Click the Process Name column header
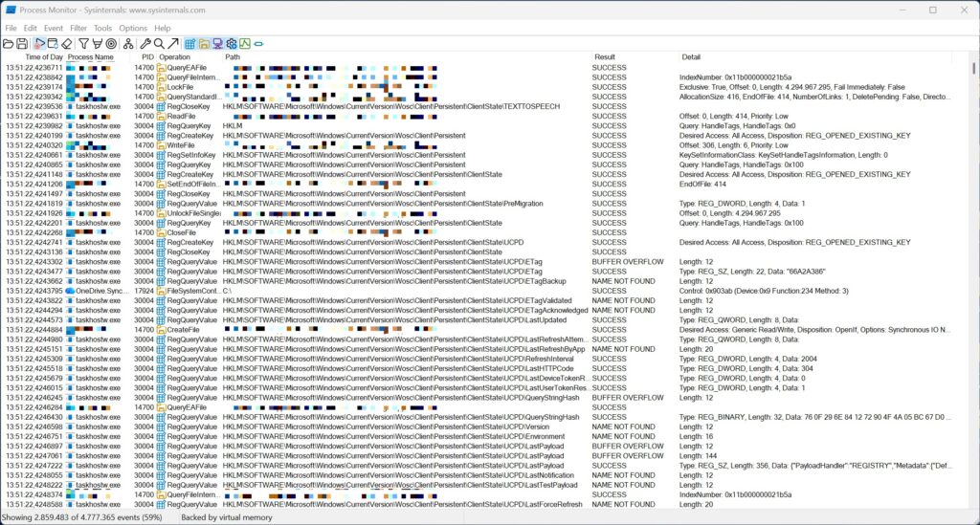This screenshot has width=980, height=525. pyautogui.click(x=91, y=56)
